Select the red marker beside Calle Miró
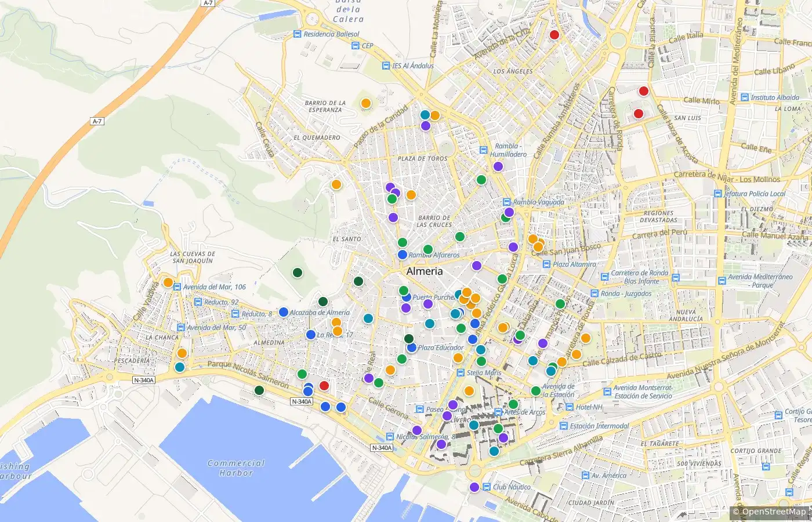Image resolution: width=812 pixels, height=522 pixels. pos(643,91)
